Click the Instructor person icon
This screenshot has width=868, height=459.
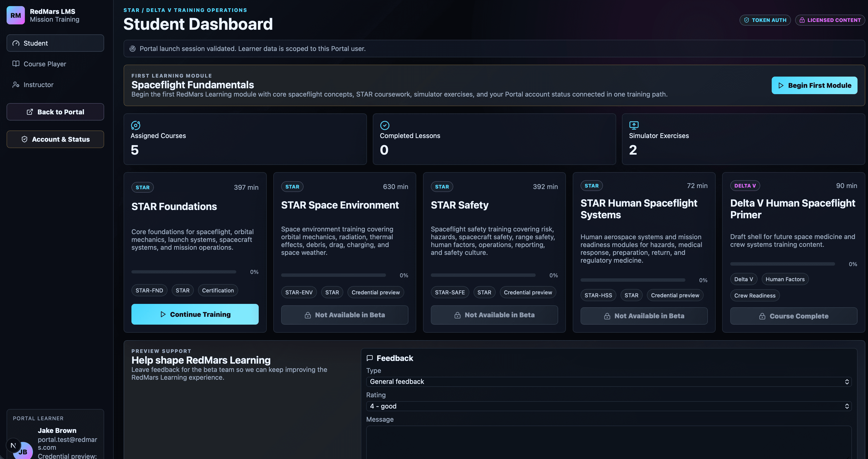coord(16,85)
